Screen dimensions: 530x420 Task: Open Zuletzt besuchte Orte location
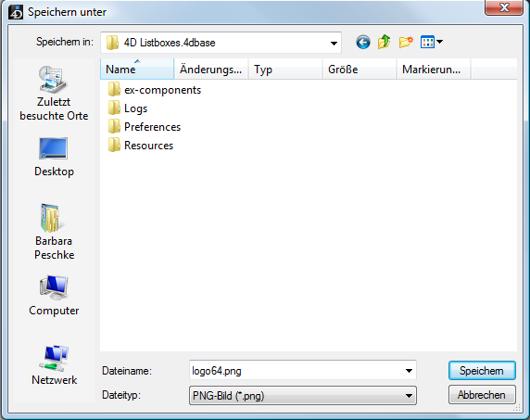tap(54, 94)
